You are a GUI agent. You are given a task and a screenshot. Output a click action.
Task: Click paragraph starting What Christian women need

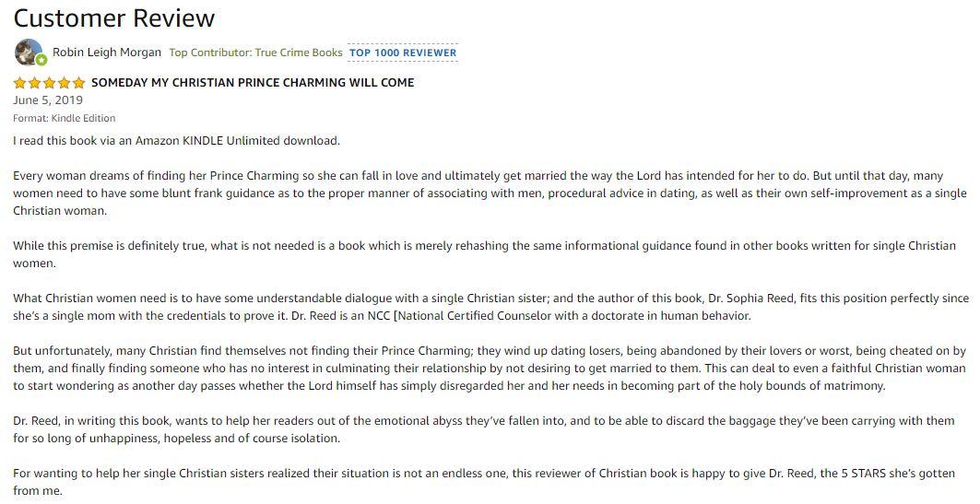click(489, 307)
